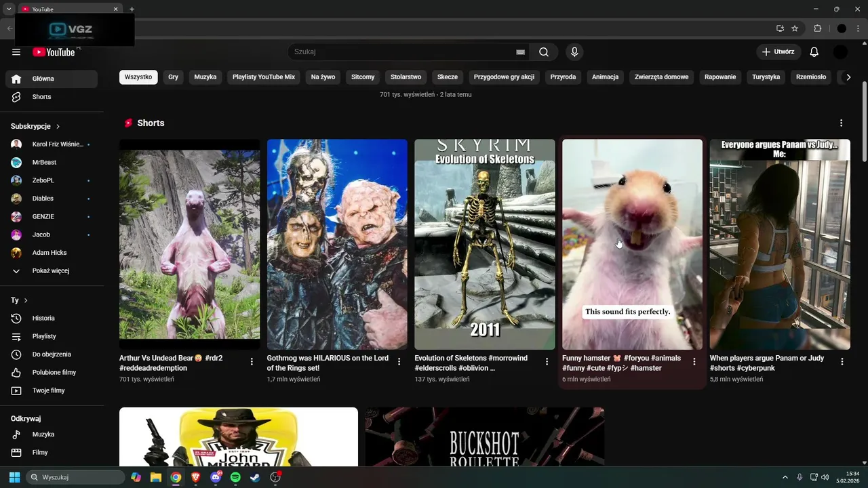Select the Wszystko filter chip
868x488 pixels.
[x=138, y=77]
